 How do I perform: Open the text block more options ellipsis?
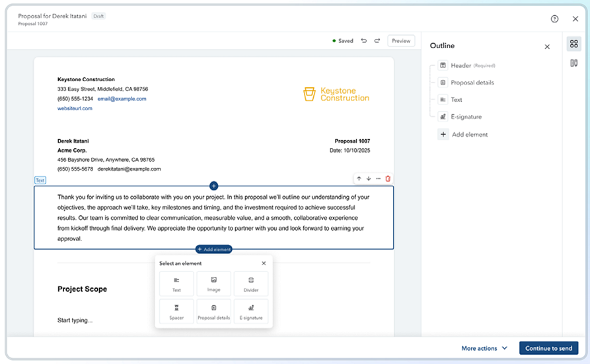379,178
